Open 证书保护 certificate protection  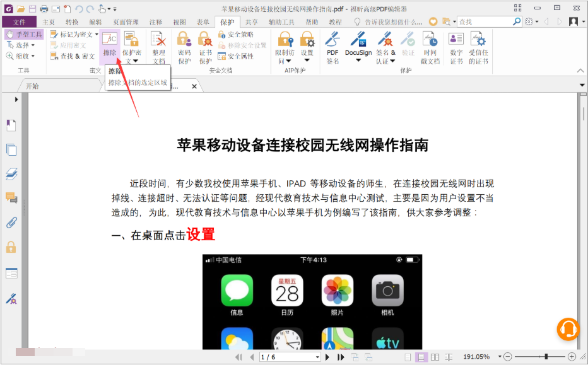[x=205, y=47]
